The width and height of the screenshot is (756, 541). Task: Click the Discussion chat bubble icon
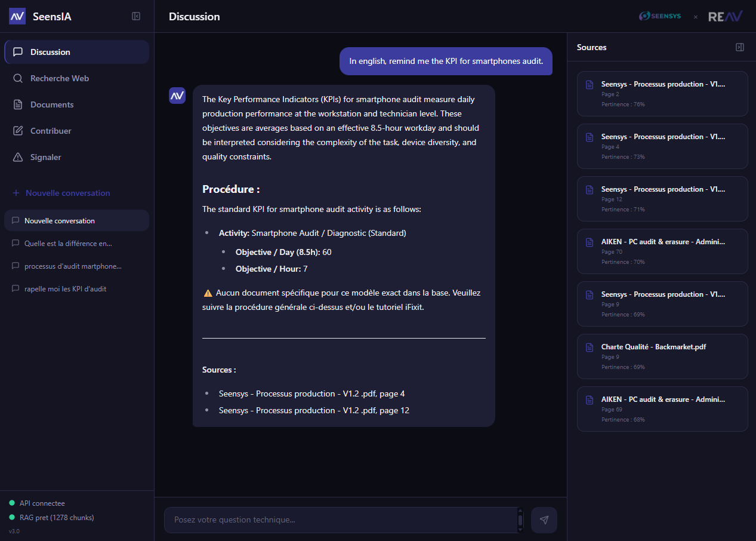17,52
